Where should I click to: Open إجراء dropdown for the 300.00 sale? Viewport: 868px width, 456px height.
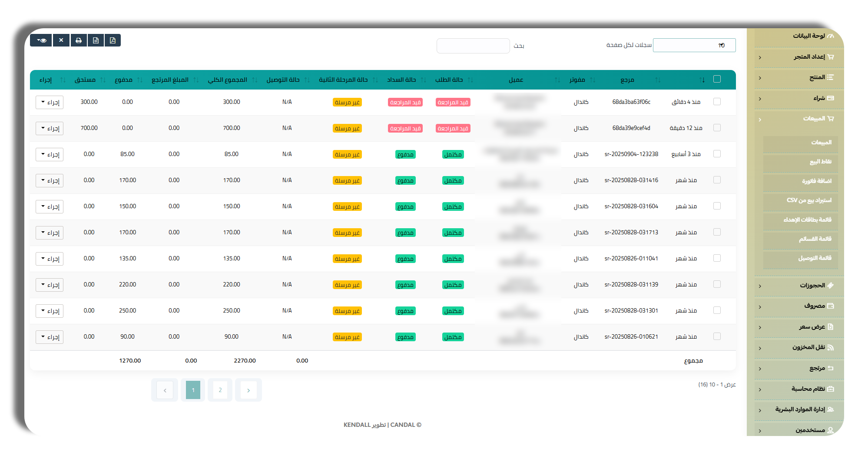pyautogui.click(x=50, y=102)
